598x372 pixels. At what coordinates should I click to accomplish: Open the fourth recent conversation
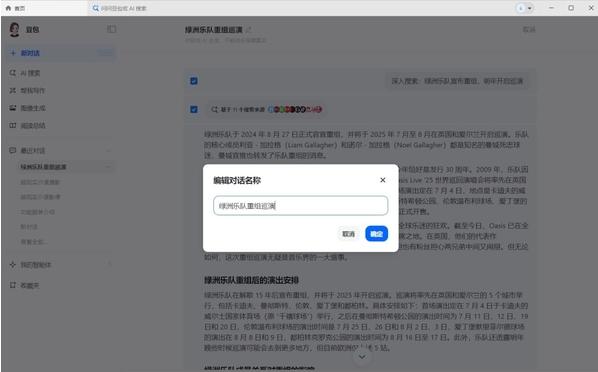[x=37, y=212]
